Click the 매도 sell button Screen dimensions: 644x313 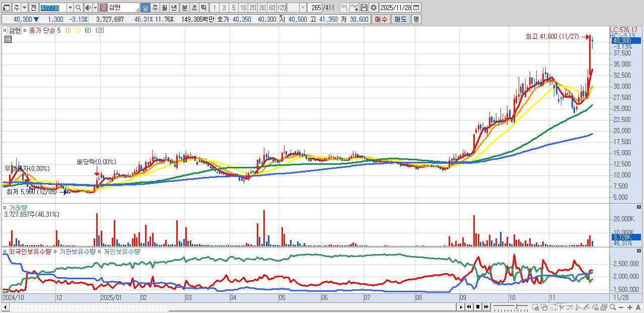pos(400,19)
